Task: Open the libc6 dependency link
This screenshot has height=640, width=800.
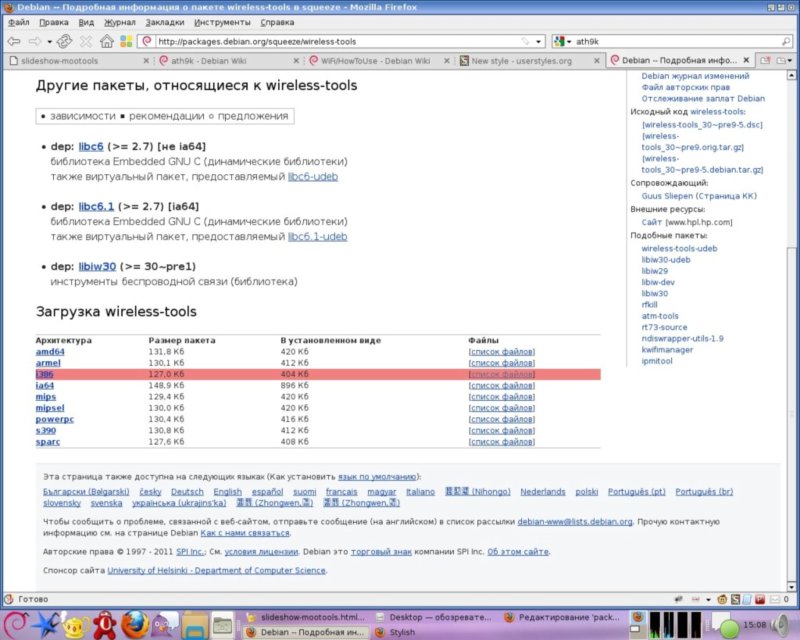Action: [x=91, y=147]
